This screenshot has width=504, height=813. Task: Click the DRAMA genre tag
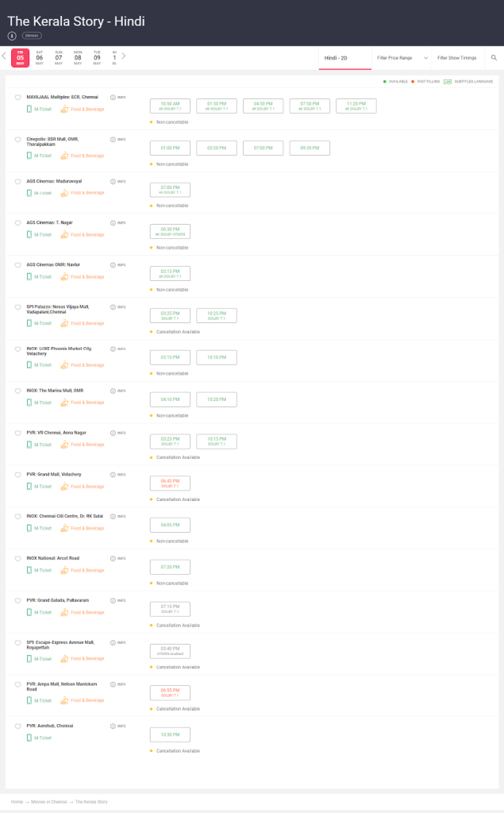(x=32, y=36)
